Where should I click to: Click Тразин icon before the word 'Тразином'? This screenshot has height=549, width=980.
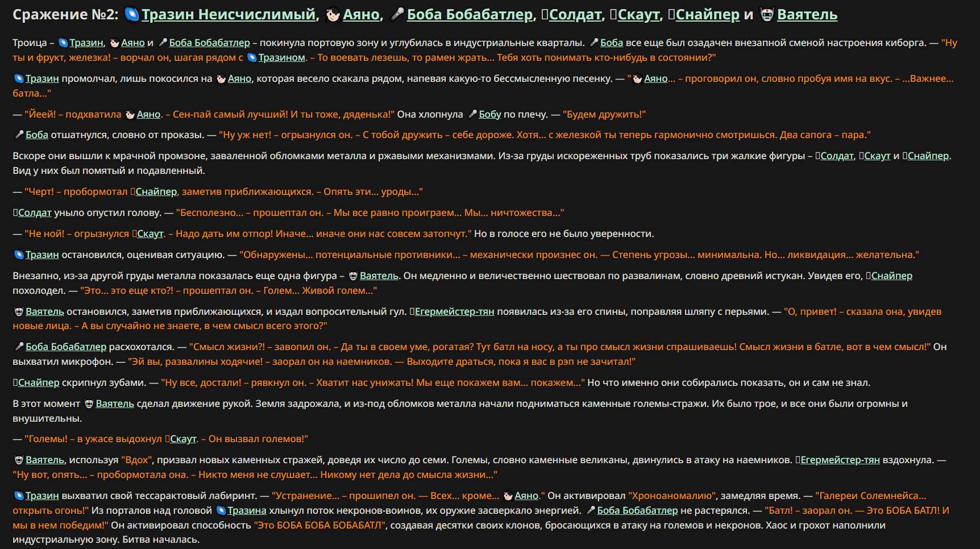(x=252, y=57)
